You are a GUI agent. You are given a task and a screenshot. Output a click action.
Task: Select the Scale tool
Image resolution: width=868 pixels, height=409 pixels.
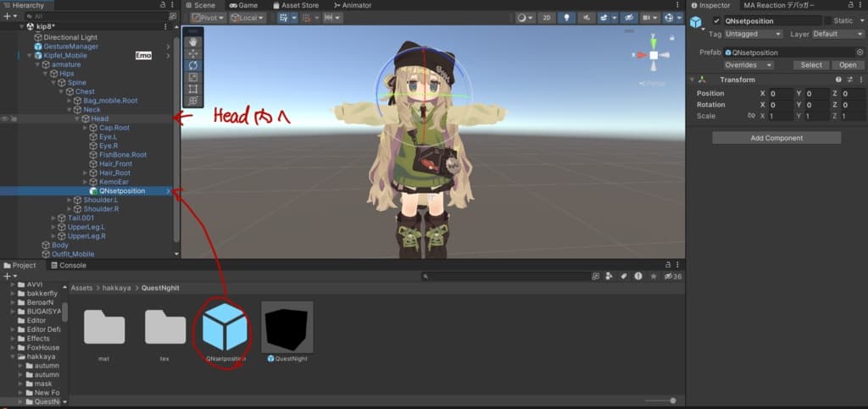tap(192, 77)
